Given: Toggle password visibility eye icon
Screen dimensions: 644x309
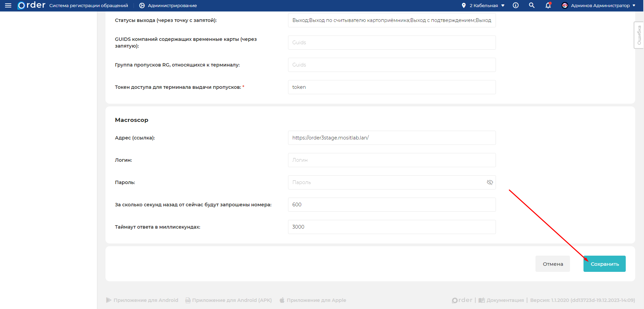Looking at the screenshot, I should click(x=490, y=182).
